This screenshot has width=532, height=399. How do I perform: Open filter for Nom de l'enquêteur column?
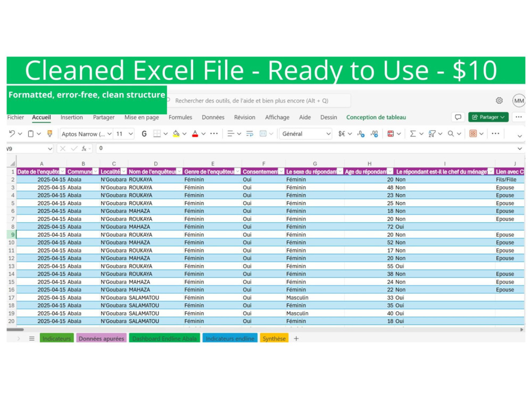(x=179, y=171)
